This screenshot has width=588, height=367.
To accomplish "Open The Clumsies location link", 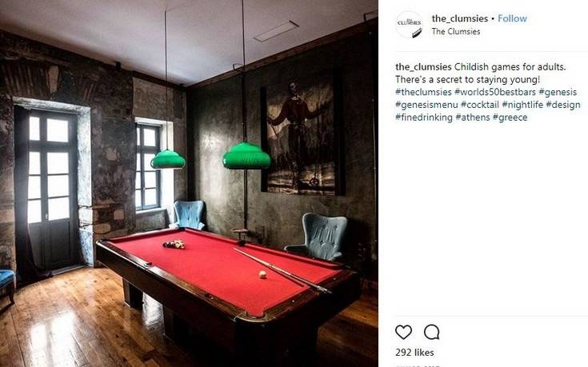I will [456, 31].
